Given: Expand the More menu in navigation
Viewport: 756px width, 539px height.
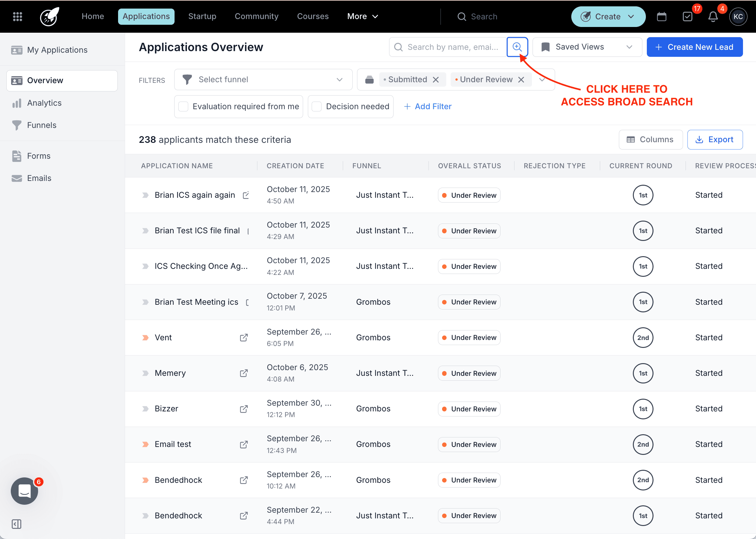Looking at the screenshot, I should pos(362,16).
